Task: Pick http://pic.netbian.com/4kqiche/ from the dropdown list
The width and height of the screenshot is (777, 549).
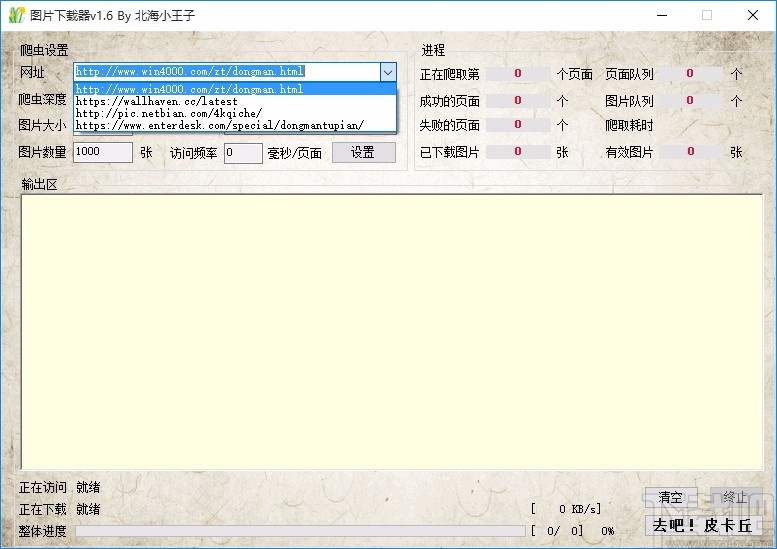Action: tap(235, 113)
